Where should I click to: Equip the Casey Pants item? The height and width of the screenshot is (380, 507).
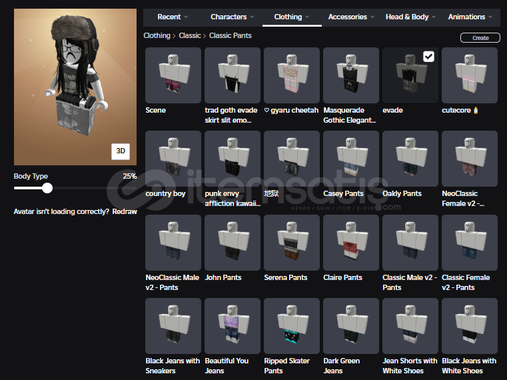(351, 159)
